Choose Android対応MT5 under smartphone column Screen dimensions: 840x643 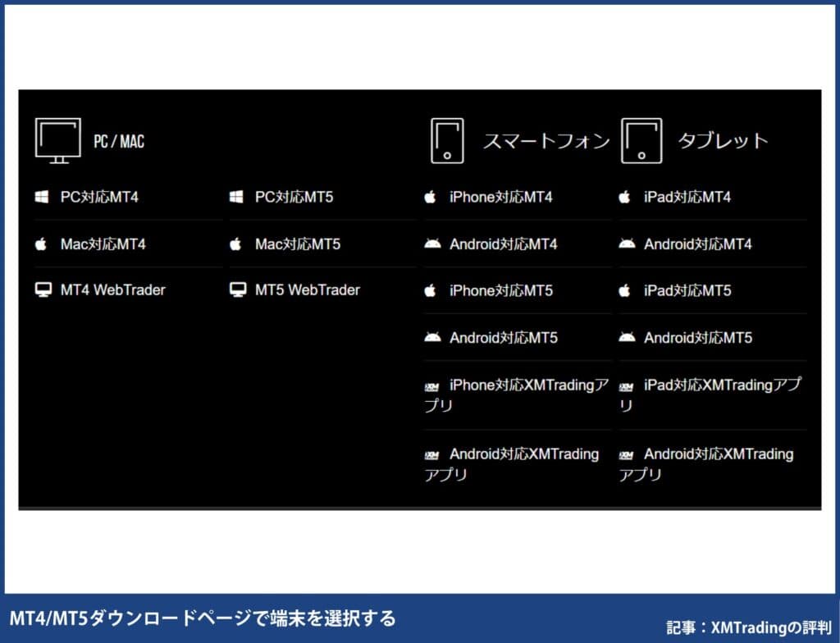[x=504, y=338]
